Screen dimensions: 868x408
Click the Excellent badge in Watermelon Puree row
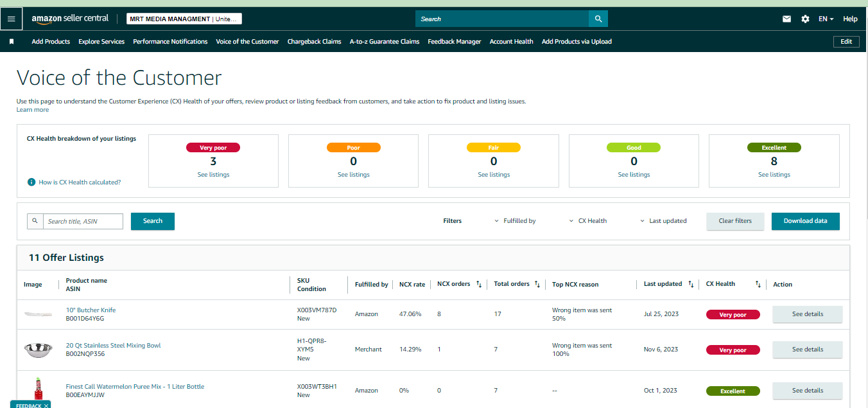pos(733,391)
